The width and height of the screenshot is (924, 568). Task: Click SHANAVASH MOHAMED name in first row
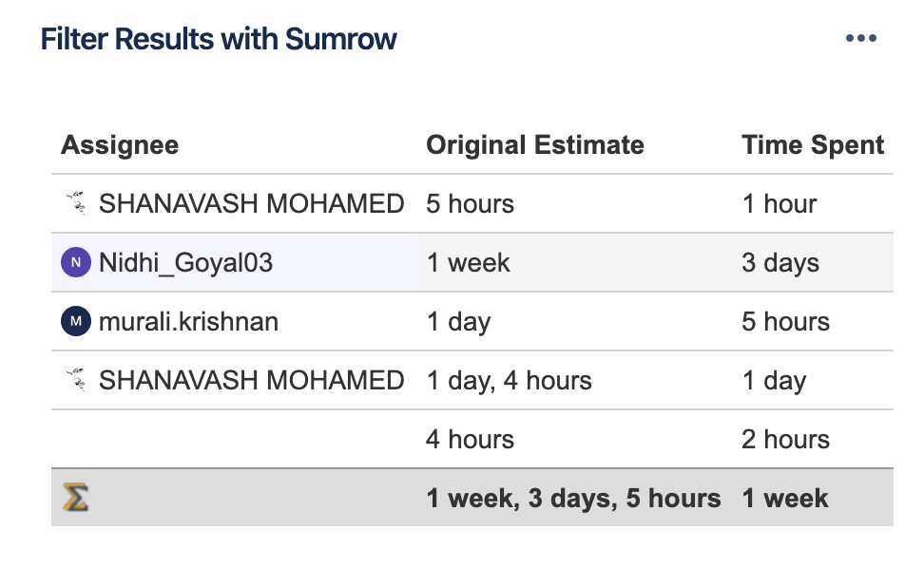[252, 203]
